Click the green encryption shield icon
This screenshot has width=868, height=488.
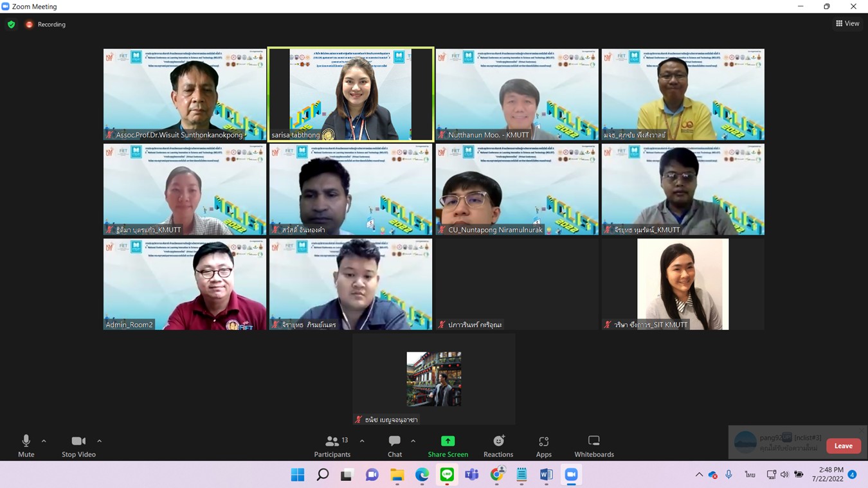click(12, 24)
